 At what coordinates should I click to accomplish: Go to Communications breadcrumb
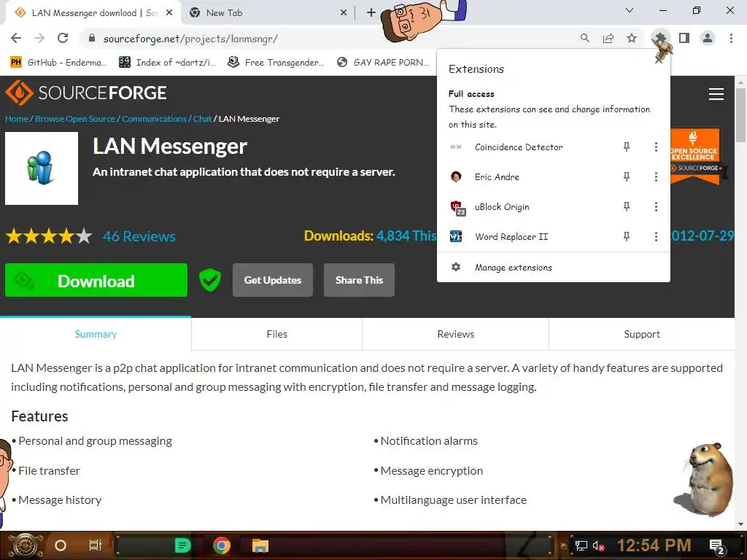[x=154, y=119]
